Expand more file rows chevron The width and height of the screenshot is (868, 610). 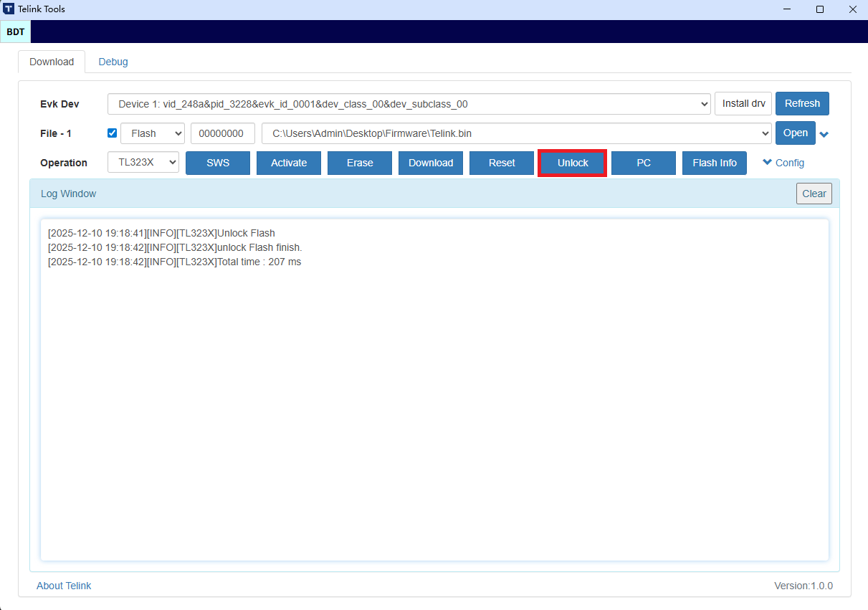coord(824,135)
